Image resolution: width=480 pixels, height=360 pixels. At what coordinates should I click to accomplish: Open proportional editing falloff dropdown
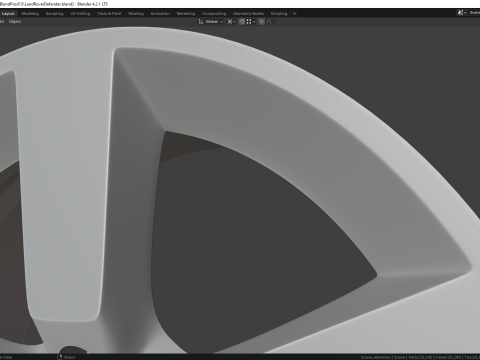[271, 22]
